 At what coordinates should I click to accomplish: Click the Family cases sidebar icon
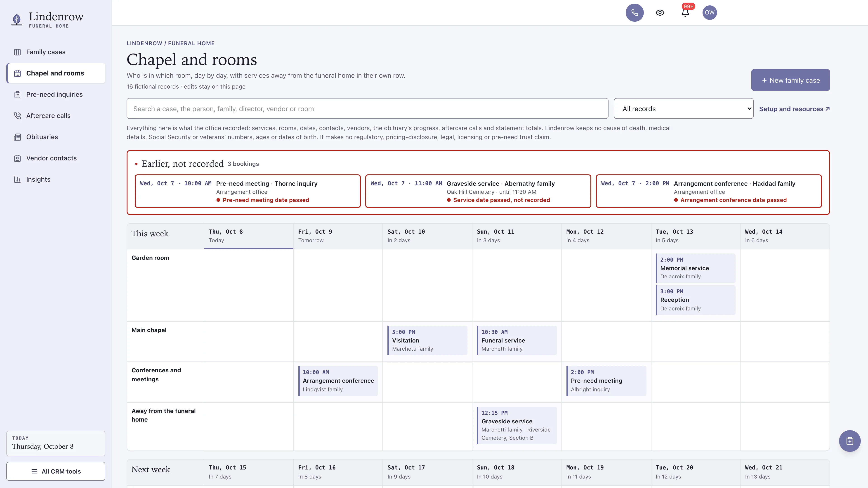18,52
